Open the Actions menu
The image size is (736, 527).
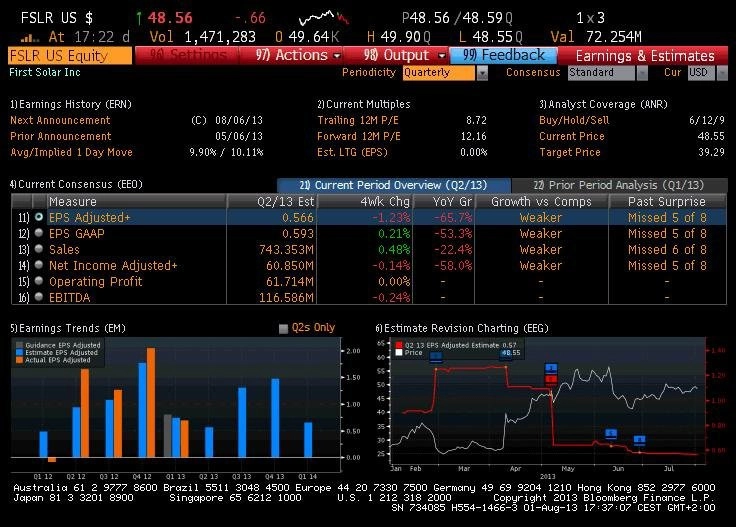297,55
